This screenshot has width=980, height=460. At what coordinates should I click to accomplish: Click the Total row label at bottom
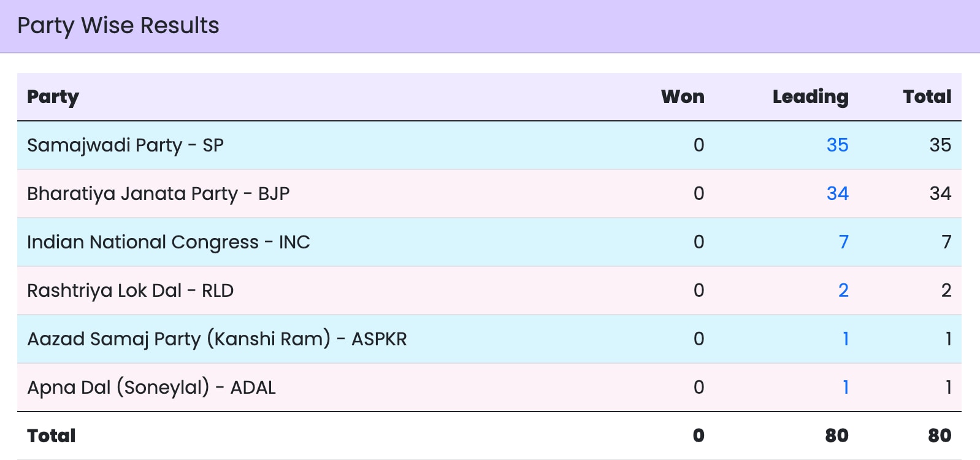[52, 435]
